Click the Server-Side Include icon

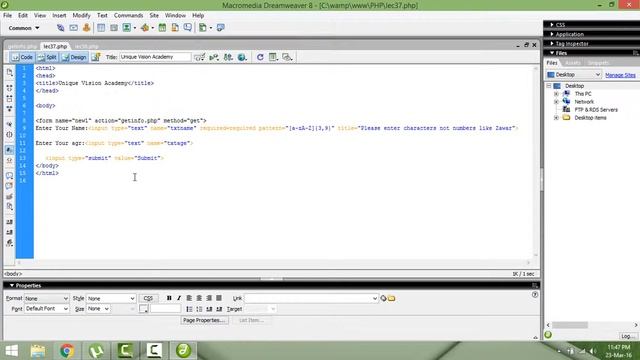[x=175, y=28]
